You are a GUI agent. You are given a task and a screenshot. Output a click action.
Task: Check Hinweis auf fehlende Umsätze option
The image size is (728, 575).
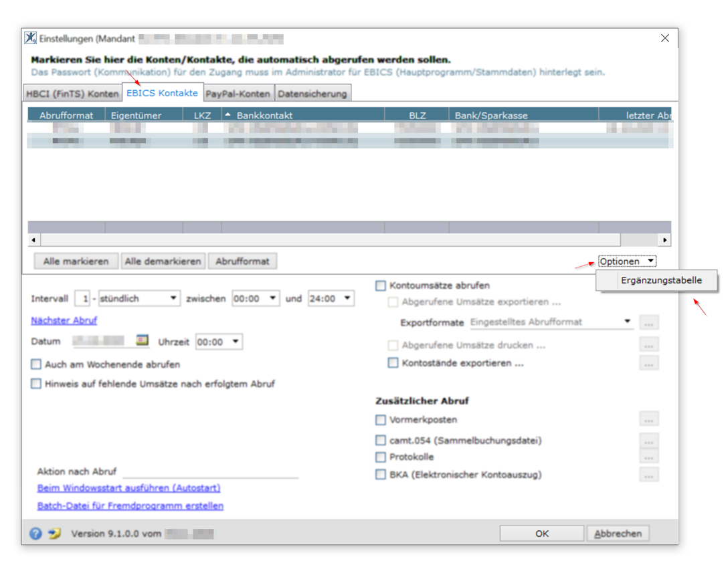pos(35,384)
